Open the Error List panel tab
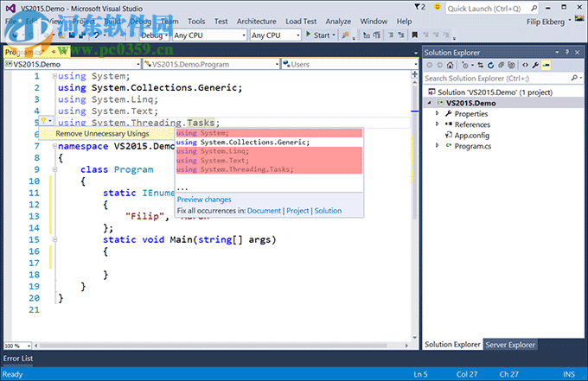Image resolution: width=588 pixels, height=381 pixels. (18, 359)
